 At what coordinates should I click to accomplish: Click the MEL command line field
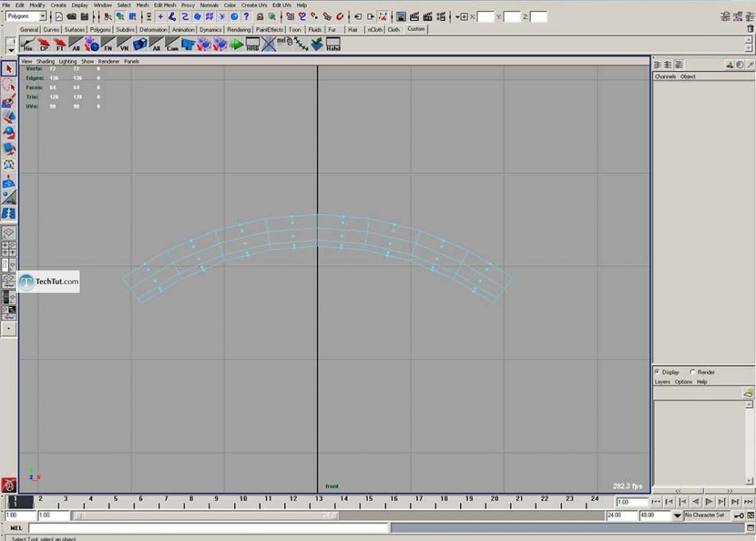pos(208,528)
